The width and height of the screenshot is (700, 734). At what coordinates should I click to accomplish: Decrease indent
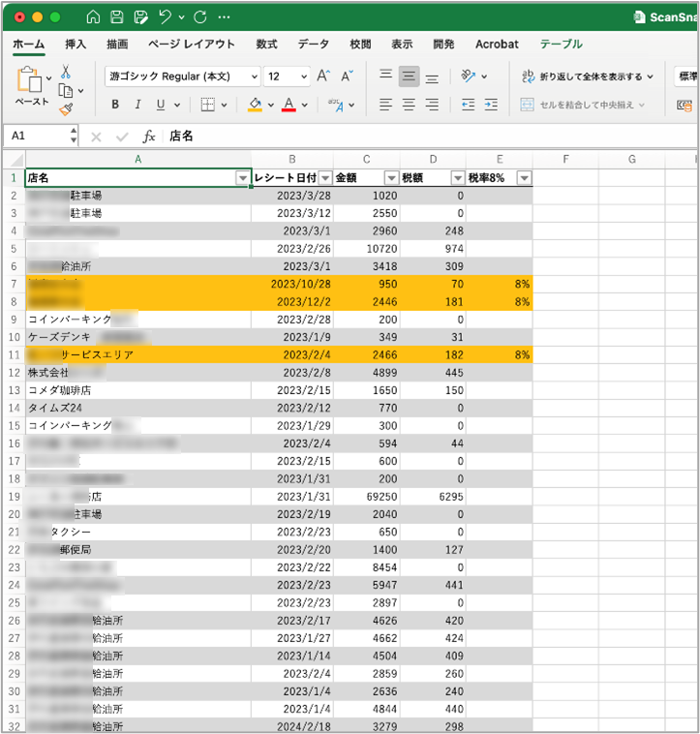(x=468, y=105)
